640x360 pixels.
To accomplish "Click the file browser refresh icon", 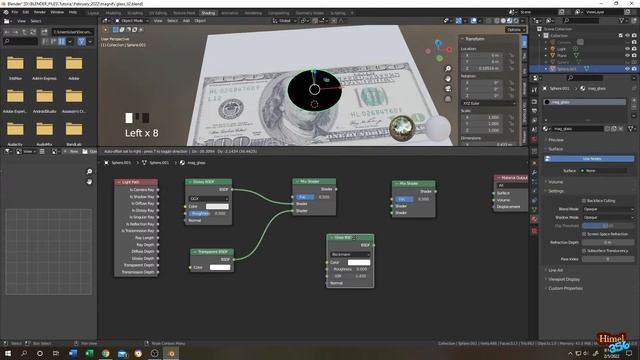I will 33,31.
